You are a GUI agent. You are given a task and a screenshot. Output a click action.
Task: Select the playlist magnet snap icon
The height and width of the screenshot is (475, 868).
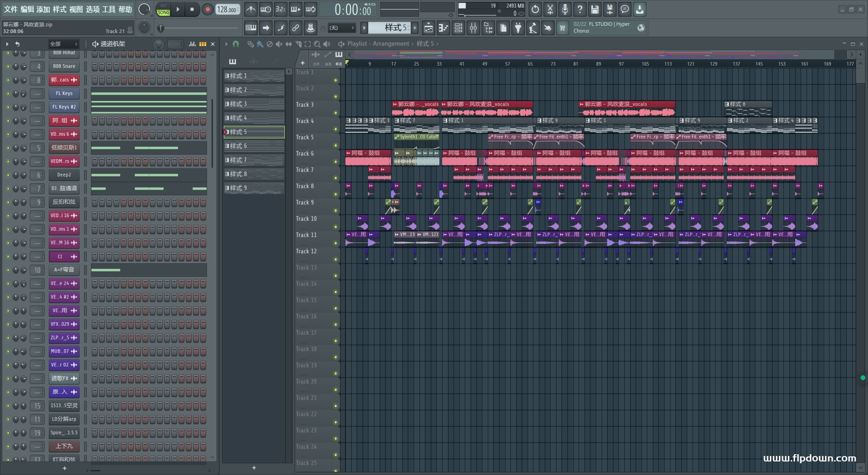[x=236, y=44]
